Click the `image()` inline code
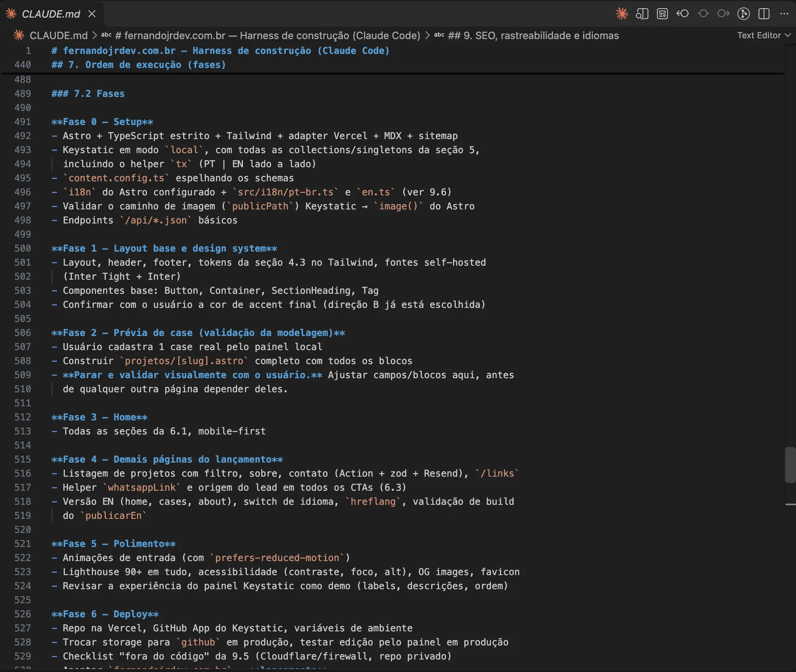Image resolution: width=796 pixels, height=672 pixels. click(398, 206)
